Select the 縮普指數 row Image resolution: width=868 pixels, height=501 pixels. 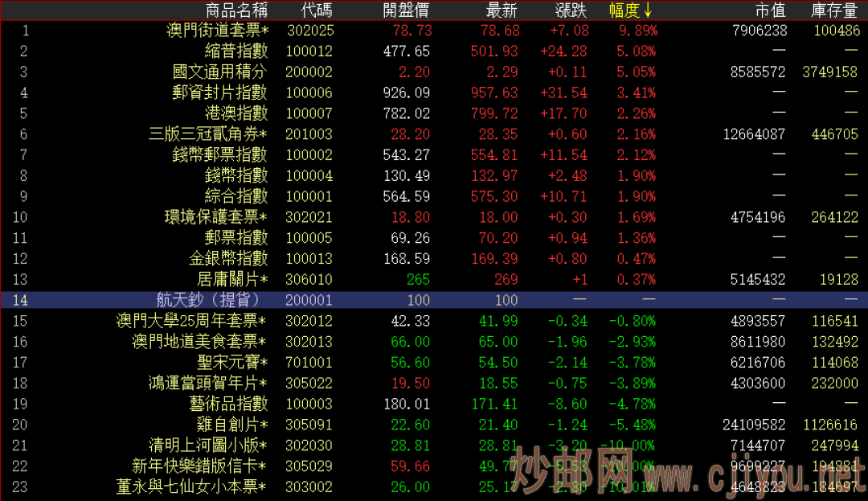coord(236,51)
